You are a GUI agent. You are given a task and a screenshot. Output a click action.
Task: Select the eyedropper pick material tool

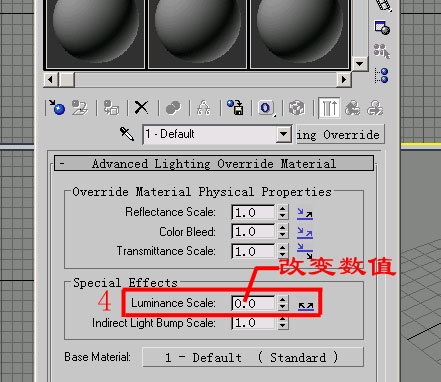click(x=127, y=134)
